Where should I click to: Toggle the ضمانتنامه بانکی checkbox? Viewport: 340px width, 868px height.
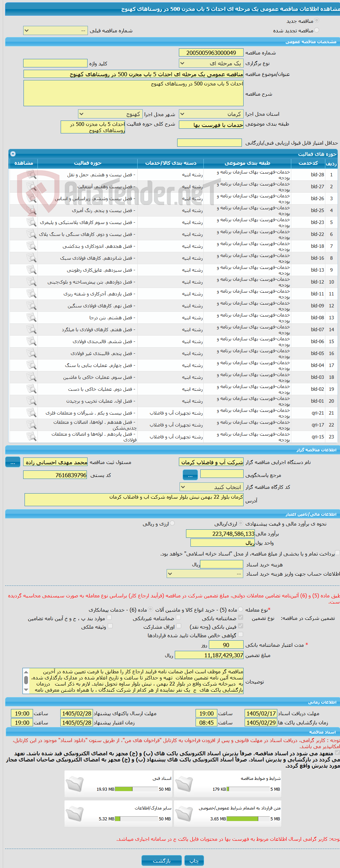click(x=241, y=617)
